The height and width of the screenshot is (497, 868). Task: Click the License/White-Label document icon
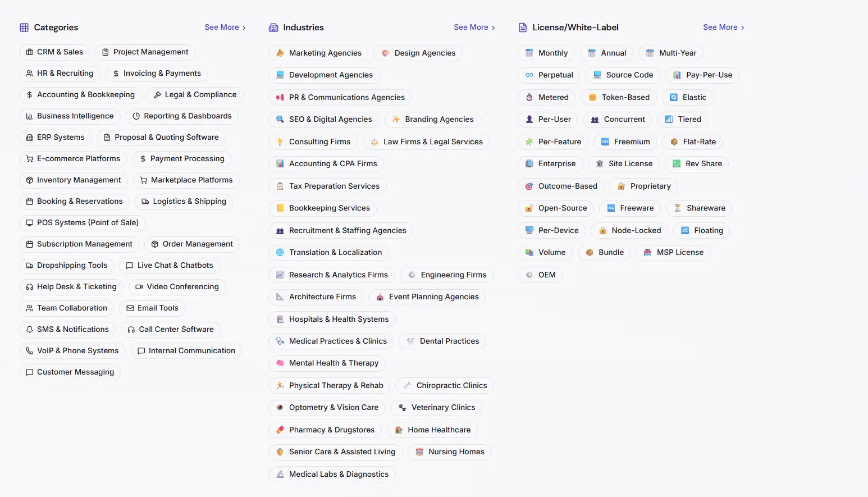point(523,28)
